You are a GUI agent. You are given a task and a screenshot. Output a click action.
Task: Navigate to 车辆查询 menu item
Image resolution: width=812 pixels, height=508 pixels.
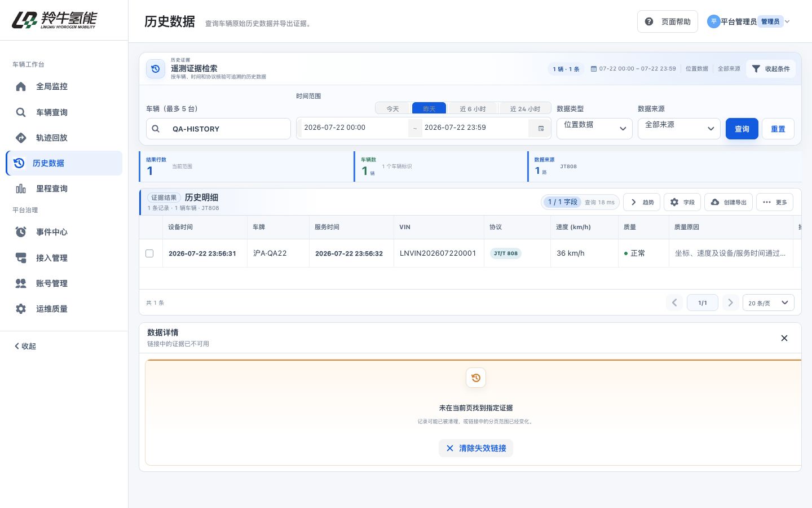tap(64, 112)
